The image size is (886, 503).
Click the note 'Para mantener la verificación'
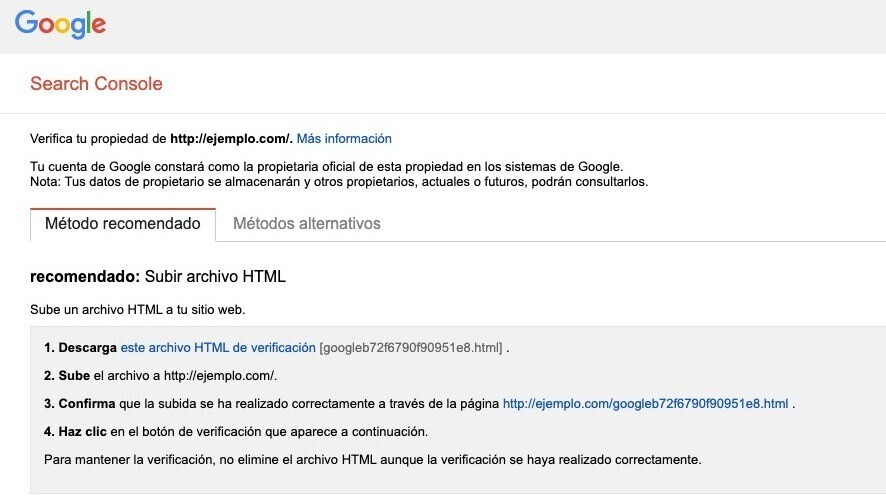click(x=372, y=459)
